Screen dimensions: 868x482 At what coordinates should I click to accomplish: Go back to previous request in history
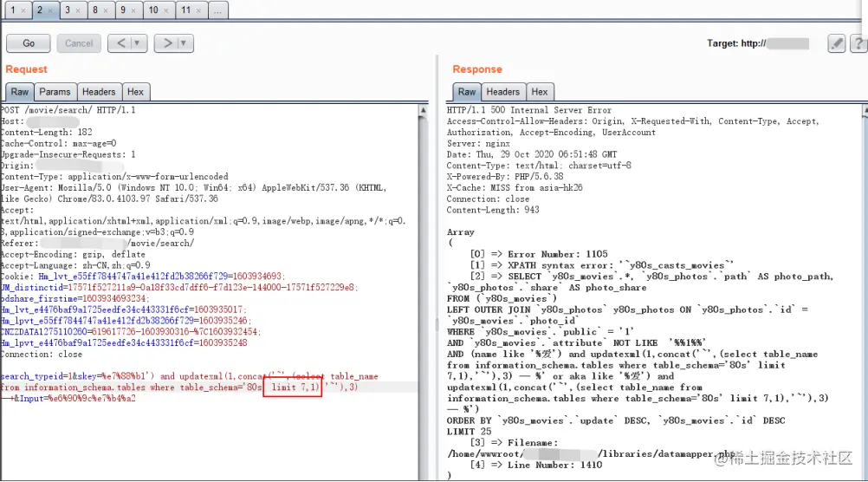121,43
